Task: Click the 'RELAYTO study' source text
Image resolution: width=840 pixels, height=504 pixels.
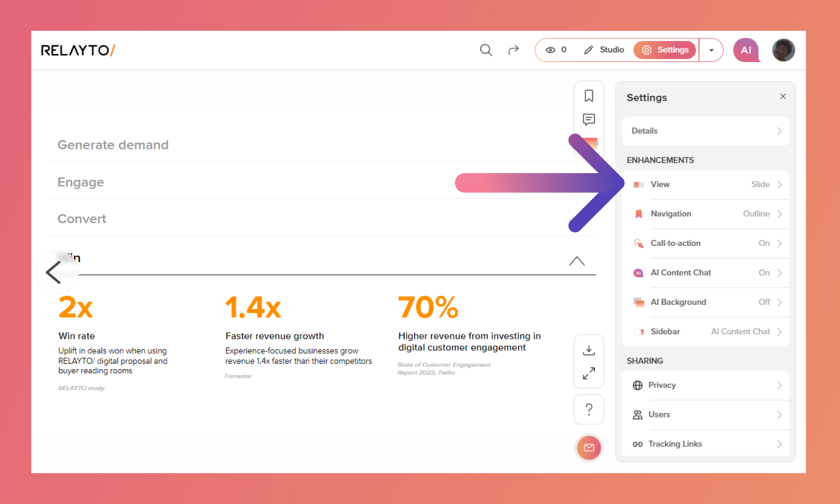Action: click(81, 388)
